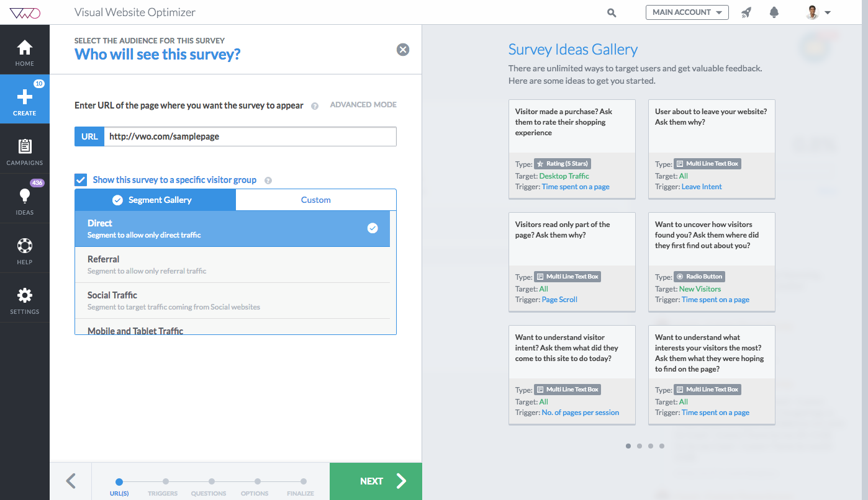Select the Referral segment
The width and height of the screenshot is (868, 500).
click(x=232, y=265)
